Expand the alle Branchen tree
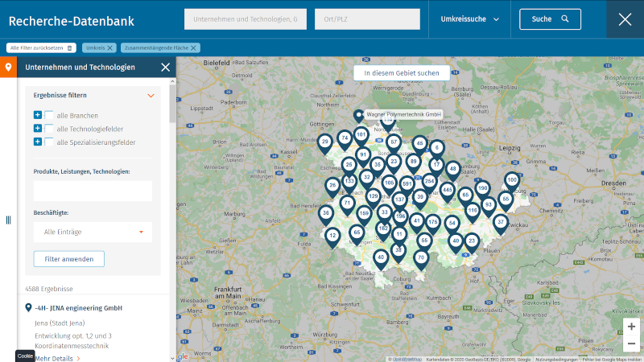The height and width of the screenshot is (362, 644). point(38,115)
